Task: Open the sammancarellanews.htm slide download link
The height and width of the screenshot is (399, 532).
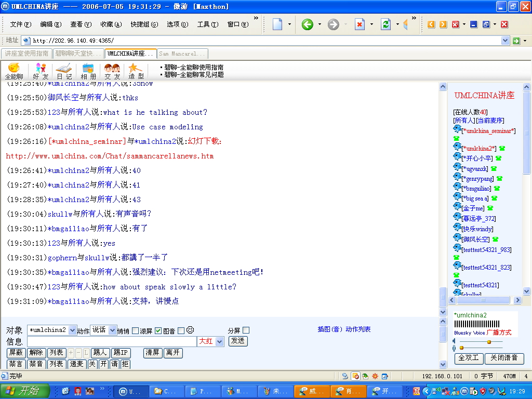Action: (x=110, y=156)
